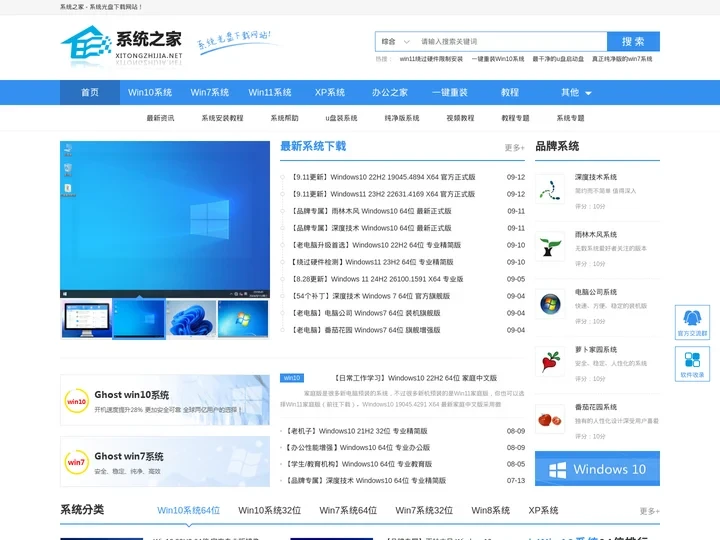Switch to the Win10系统32位 tab

pyautogui.click(x=270, y=510)
